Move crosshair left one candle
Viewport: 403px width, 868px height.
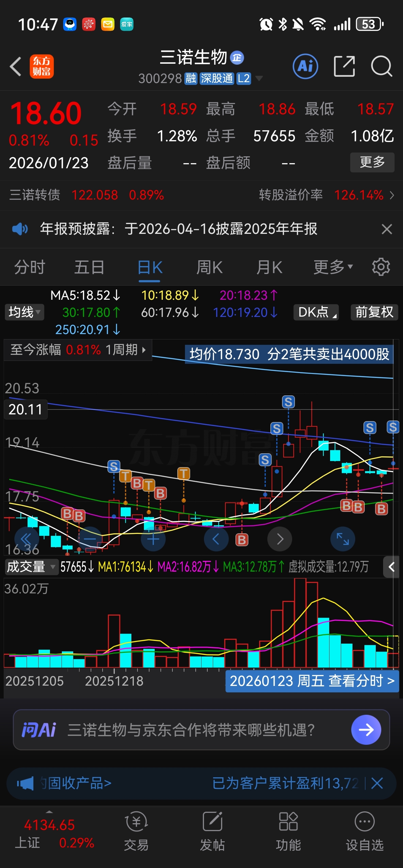click(216, 539)
